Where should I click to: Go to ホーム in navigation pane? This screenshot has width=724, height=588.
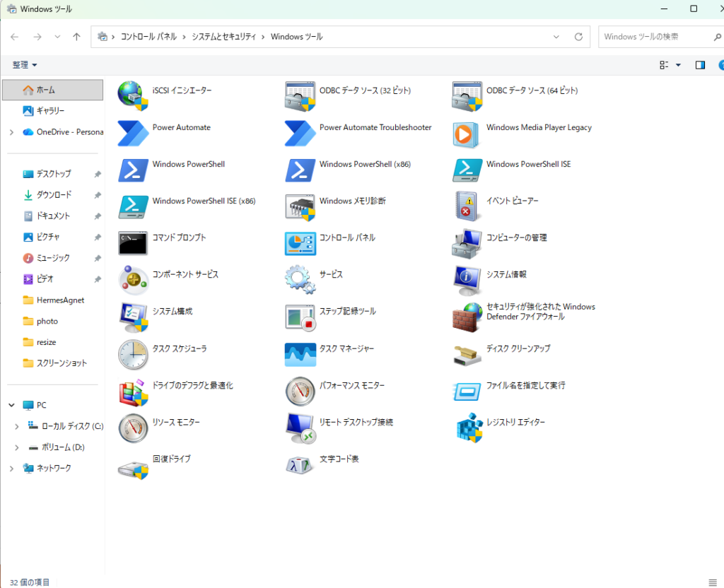tap(52, 90)
